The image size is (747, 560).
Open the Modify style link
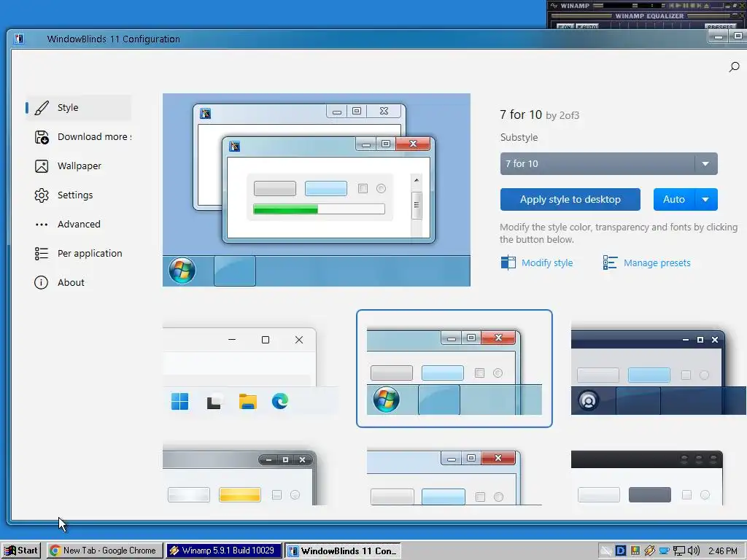[537, 262]
